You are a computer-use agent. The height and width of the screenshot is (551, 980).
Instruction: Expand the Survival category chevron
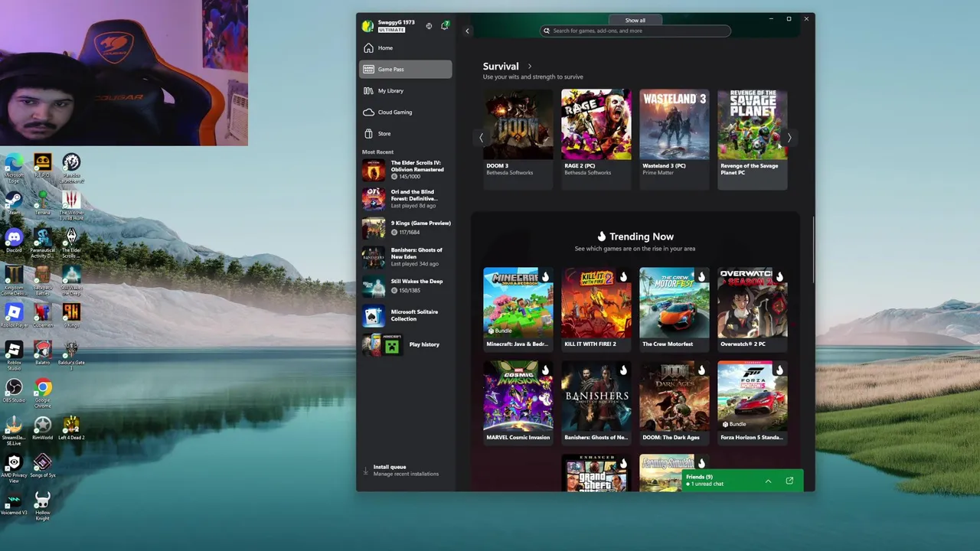(529, 67)
